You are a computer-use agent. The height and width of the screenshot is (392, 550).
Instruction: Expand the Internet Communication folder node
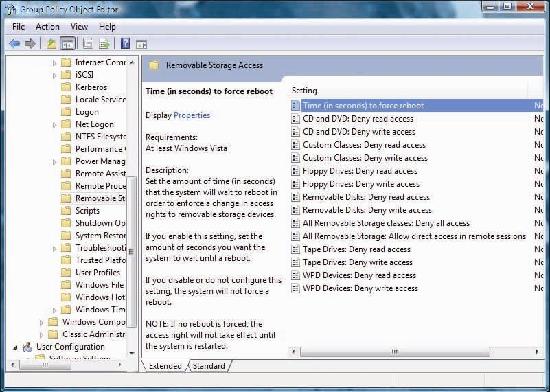coord(54,63)
